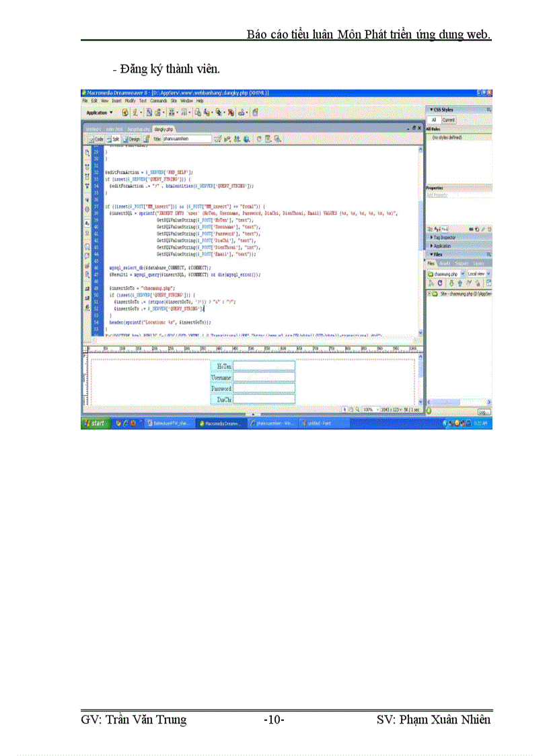Click the Attach Style Sheet icon
The image size is (549, 756).
[x=471, y=228]
